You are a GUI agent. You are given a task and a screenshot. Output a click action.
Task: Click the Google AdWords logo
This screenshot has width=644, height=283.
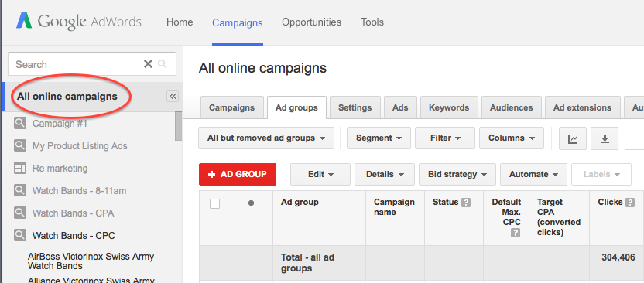click(78, 22)
